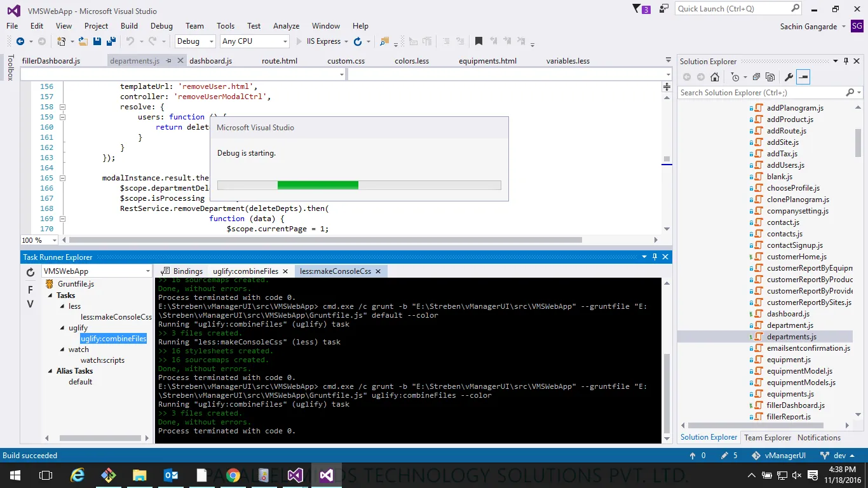Click the Find in Files toolbar icon

tap(384, 41)
